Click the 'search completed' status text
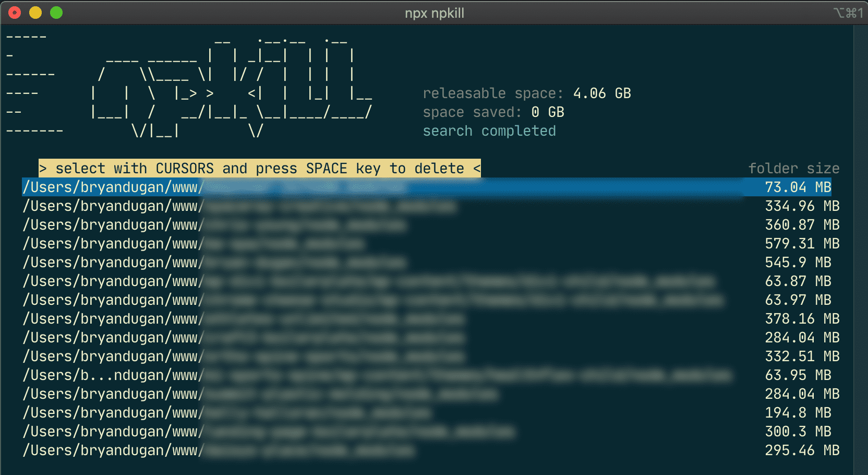Image resolution: width=868 pixels, height=475 pixels. pyautogui.click(x=489, y=131)
